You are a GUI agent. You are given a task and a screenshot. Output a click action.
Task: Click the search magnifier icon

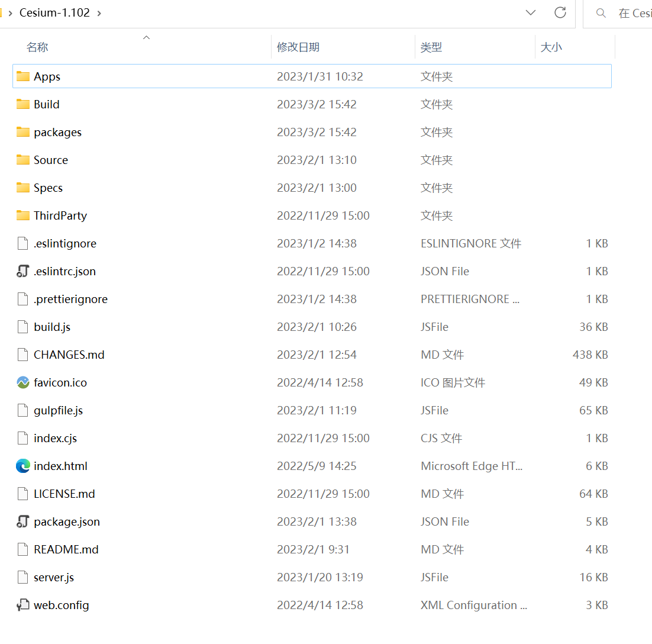[x=601, y=13]
